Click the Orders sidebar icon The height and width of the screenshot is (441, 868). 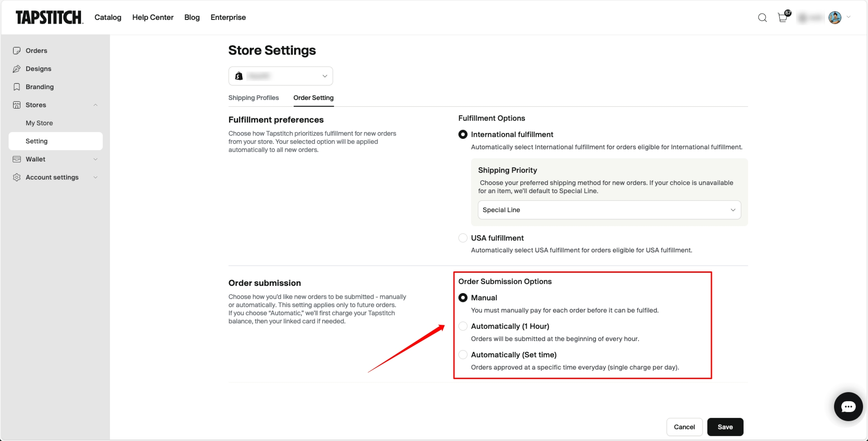pos(17,51)
